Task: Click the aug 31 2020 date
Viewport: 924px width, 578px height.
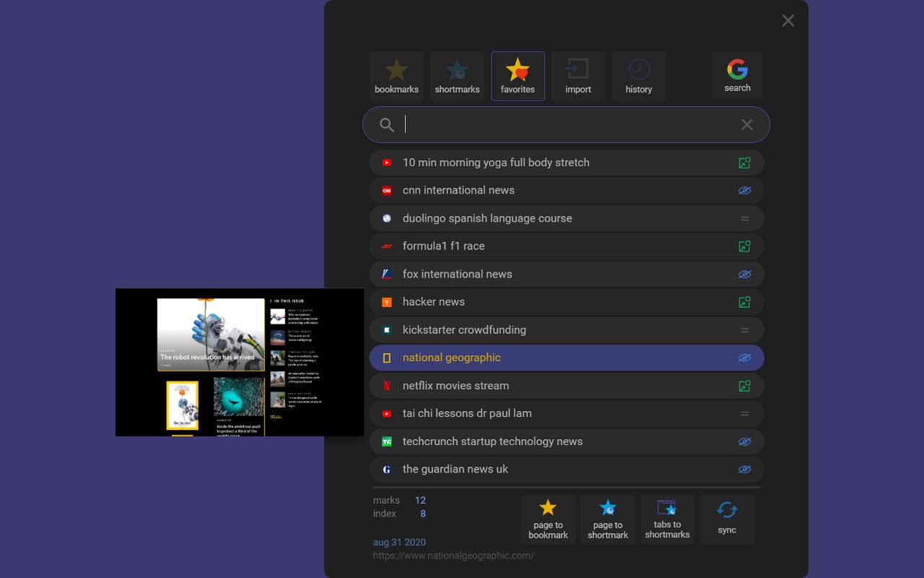Action: 399,543
